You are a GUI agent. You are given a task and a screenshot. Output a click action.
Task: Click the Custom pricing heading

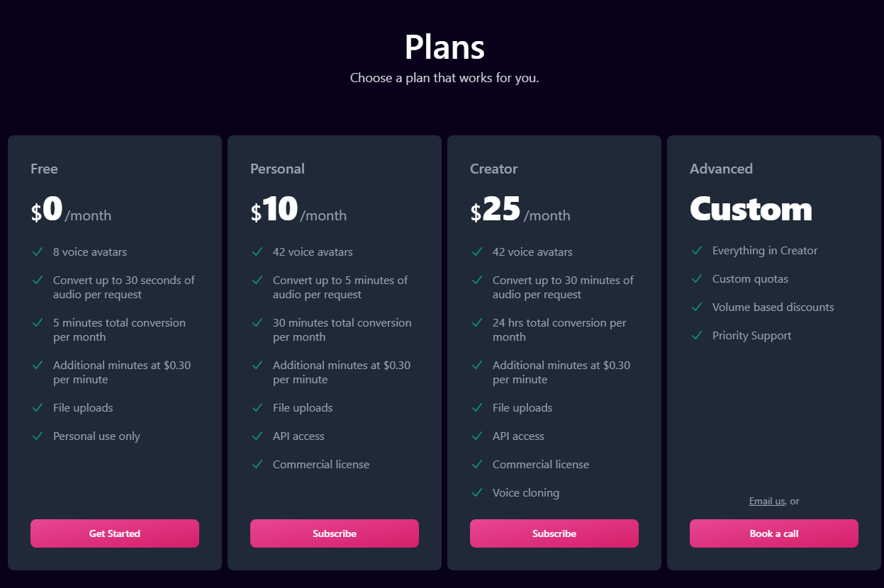tap(751, 209)
